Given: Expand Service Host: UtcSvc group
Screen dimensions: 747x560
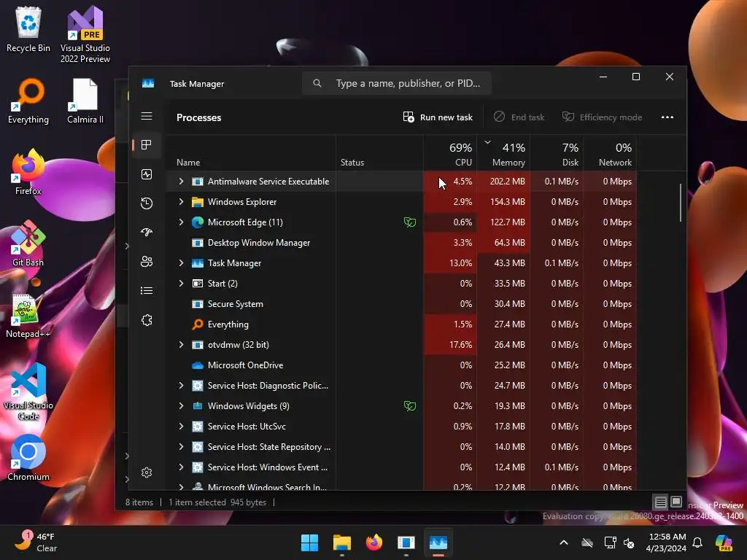Looking at the screenshot, I should pos(181,427).
